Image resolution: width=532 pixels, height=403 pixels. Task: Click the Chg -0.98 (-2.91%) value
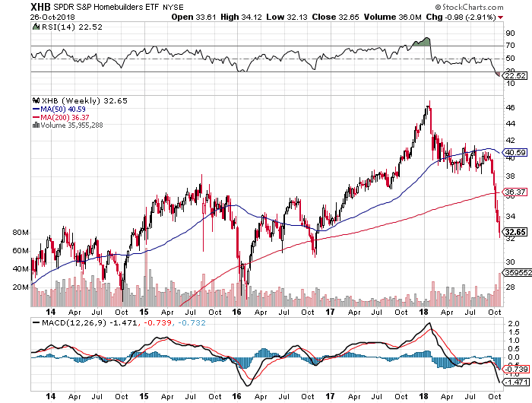pos(461,17)
